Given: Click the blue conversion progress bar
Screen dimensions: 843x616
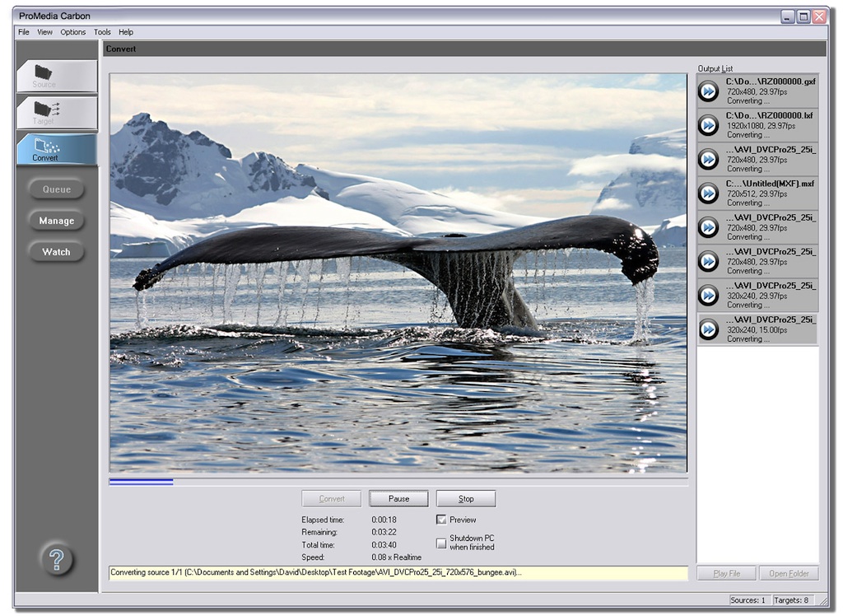Looking at the screenshot, I should (141, 482).
